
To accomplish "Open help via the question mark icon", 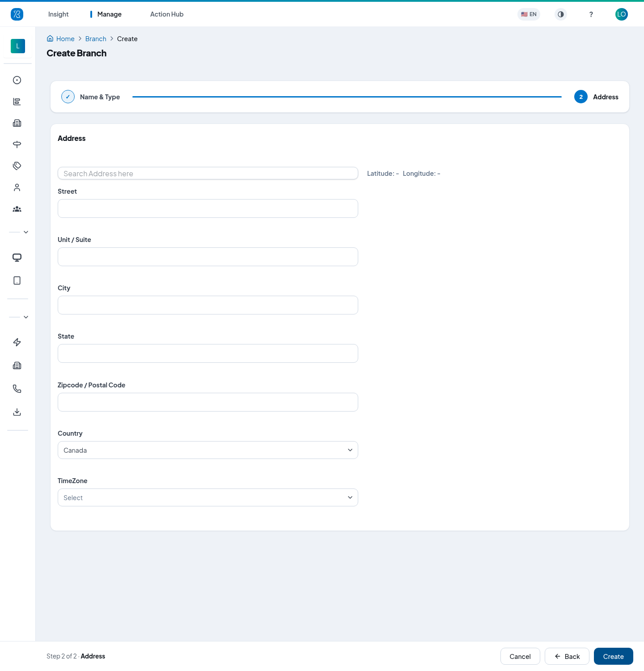I will [x=591, y=14].
